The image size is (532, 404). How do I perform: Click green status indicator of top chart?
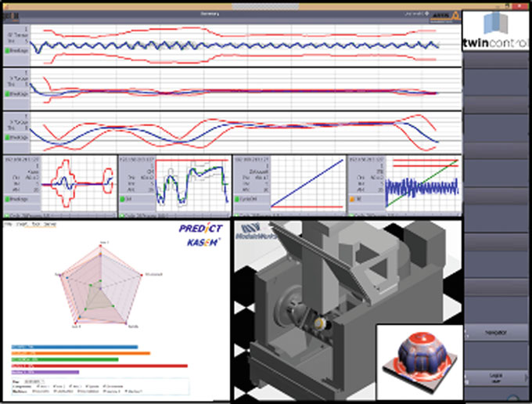coord(7,49)
